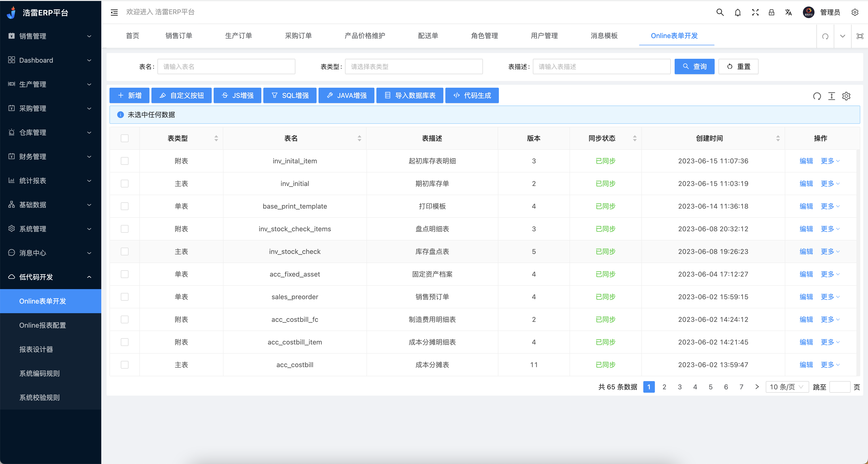This screenshot has height=464, width=868.
Task: Open 更多 menu for acc_costbill row
Action: [x=830, y=365]
